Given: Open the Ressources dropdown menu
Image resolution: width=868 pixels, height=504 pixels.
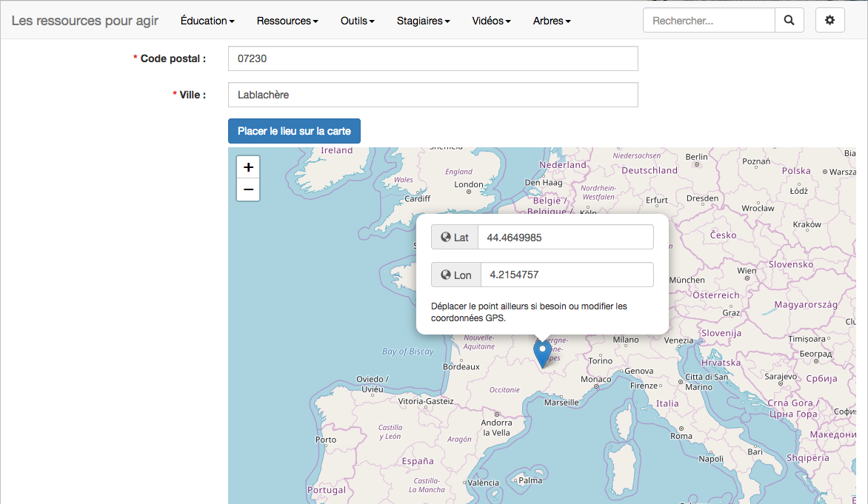Looking at the screenshot, I should pos(287,21).
